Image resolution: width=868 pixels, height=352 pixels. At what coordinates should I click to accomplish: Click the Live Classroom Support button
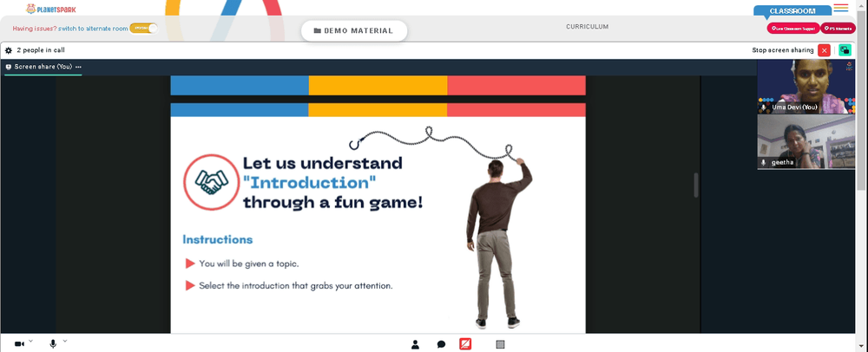point(792,29)
